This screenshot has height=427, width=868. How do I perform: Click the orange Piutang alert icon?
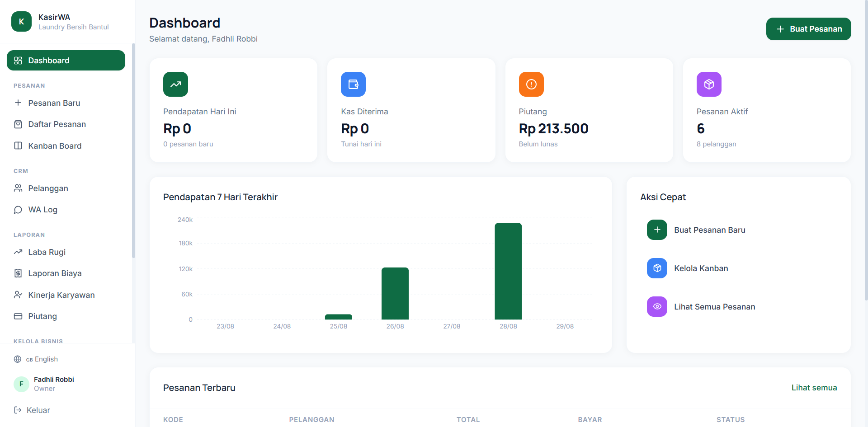tap(531, 84)
